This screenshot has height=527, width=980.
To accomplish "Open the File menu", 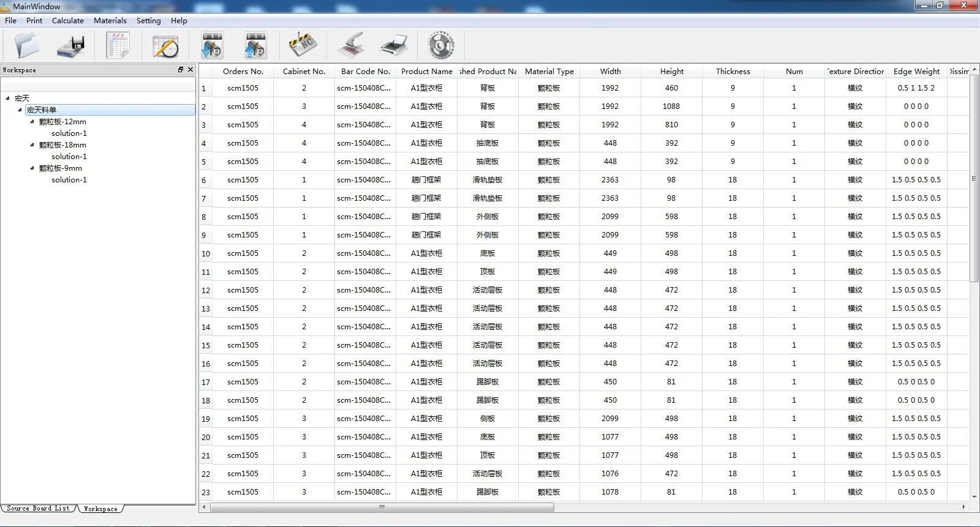I will [11, 20].
